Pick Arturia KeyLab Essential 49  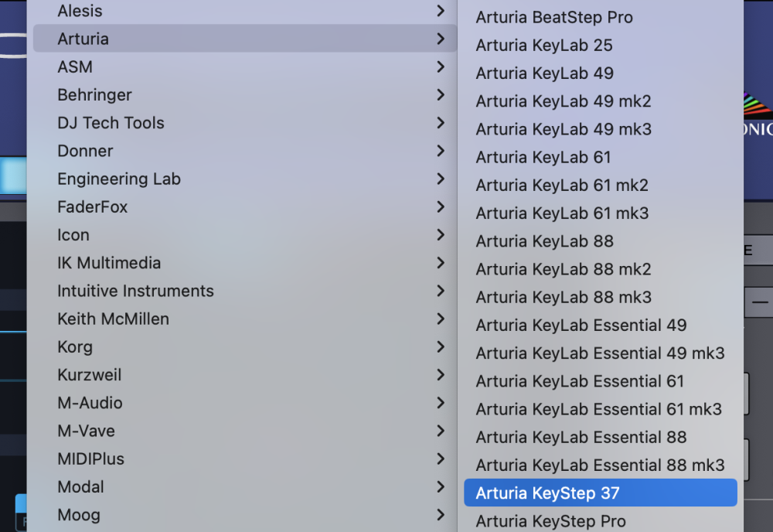[x=581, y=325]
